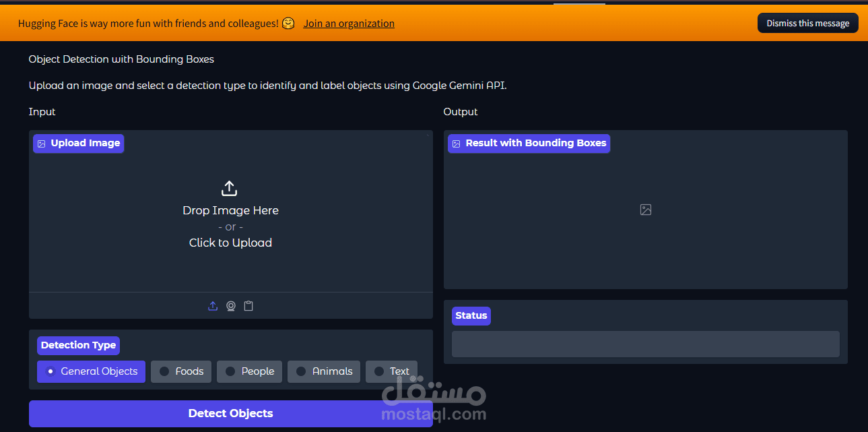Click the winking emoji in the orange banner

point(288,22)
